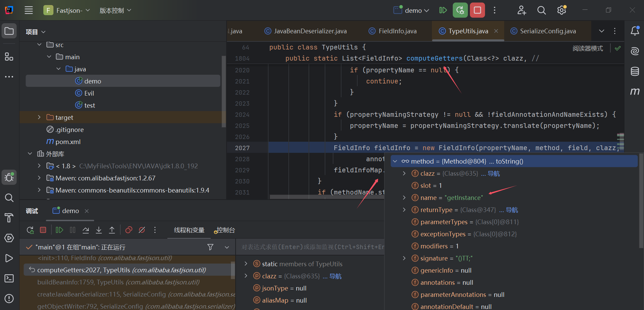Close the demo debug session tab
This screenshot has height=310, width=644.
point(87,211)
